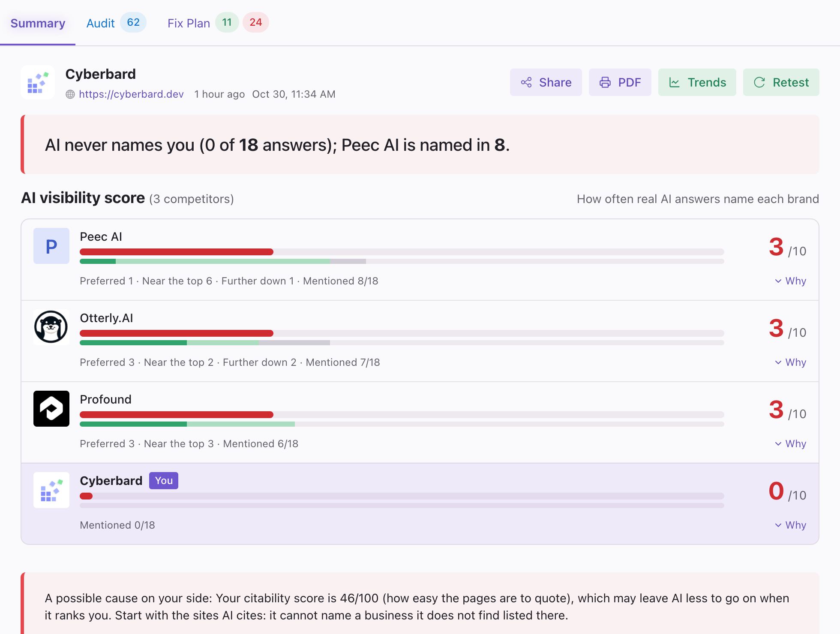Click Otterly.AI 3/10 score

[x=788, y=329]
